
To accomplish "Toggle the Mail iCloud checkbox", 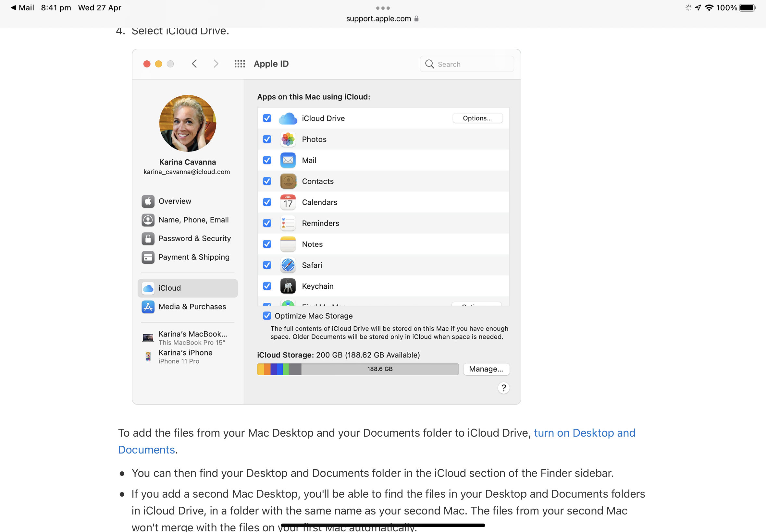I will tap(267, 160).
